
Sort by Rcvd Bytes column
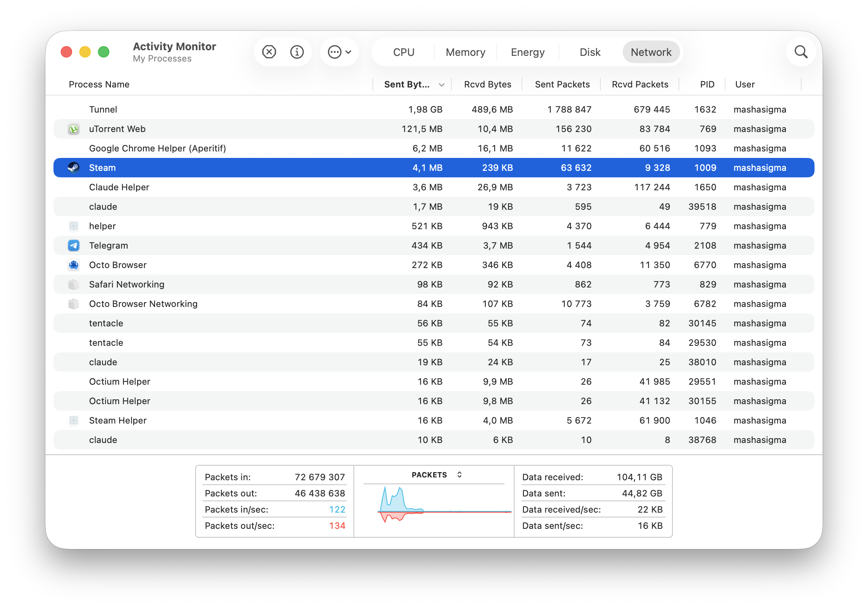pyautogui.click(x=487, y=84)
